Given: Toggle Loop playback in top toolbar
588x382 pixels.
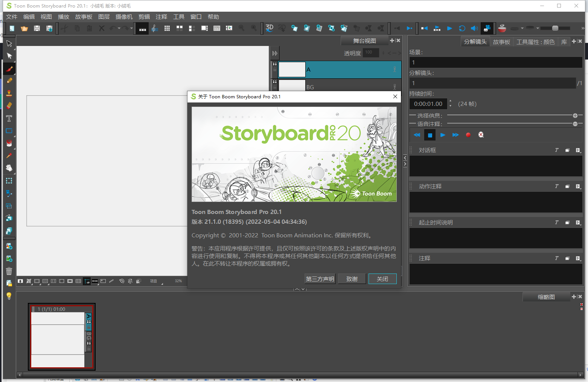Looking at the screenshot, I should [x=462, y=28].
